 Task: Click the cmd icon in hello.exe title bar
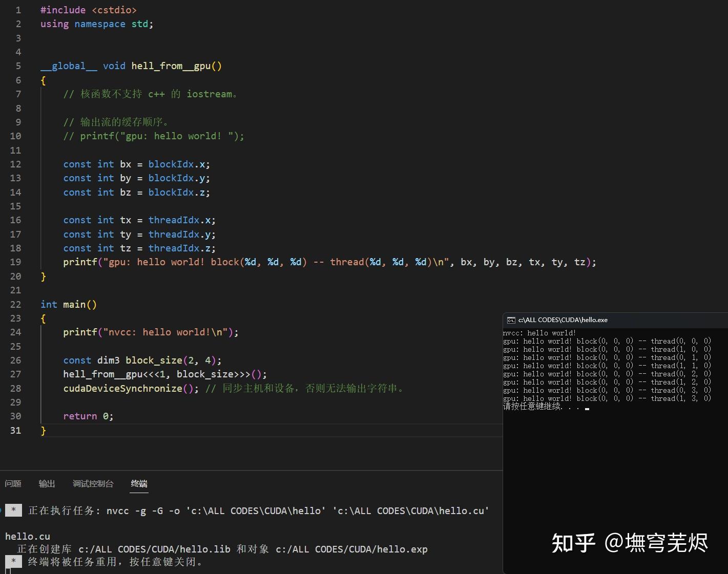pyautogui.click(x=511, y=320)
